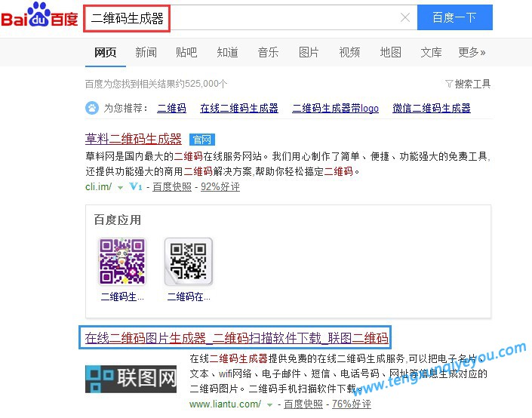The width and height of the screenshot is (532, 418).
Task: Click the 百度一下 search button
Action: click(454, 17)
